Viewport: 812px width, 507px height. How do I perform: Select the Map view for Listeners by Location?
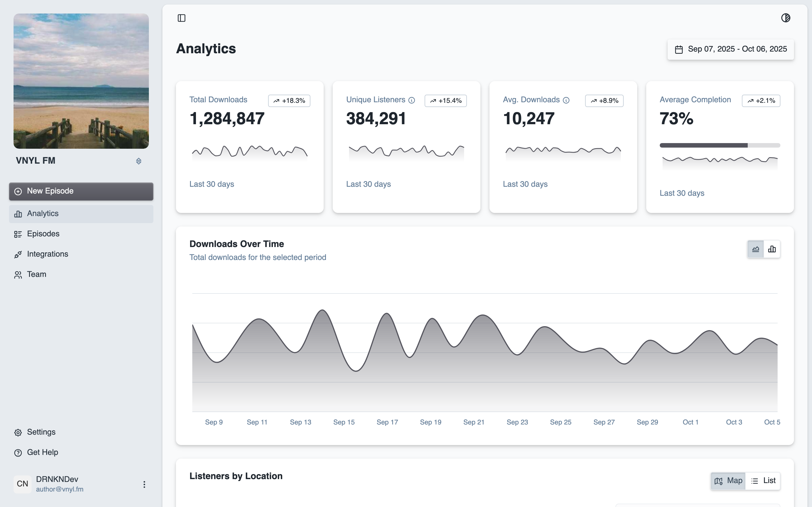click(728, 481)
